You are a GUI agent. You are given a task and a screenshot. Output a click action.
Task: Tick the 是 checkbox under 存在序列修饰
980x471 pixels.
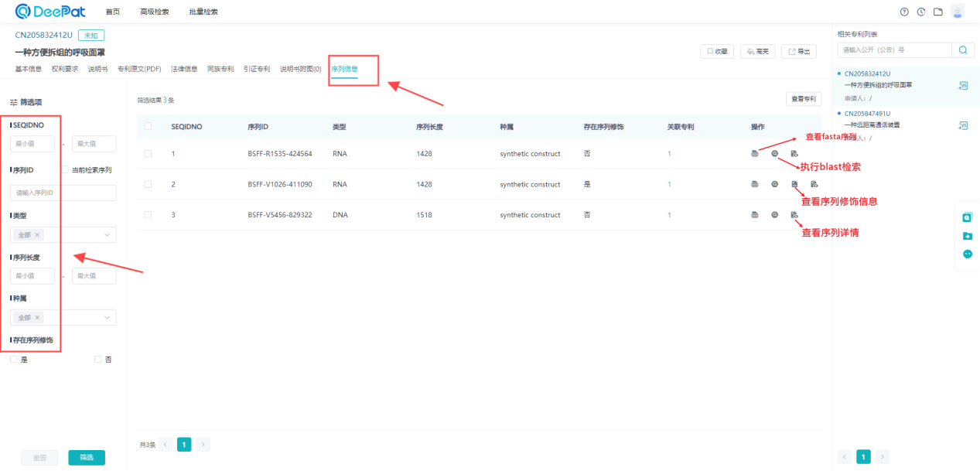[14, 359]
